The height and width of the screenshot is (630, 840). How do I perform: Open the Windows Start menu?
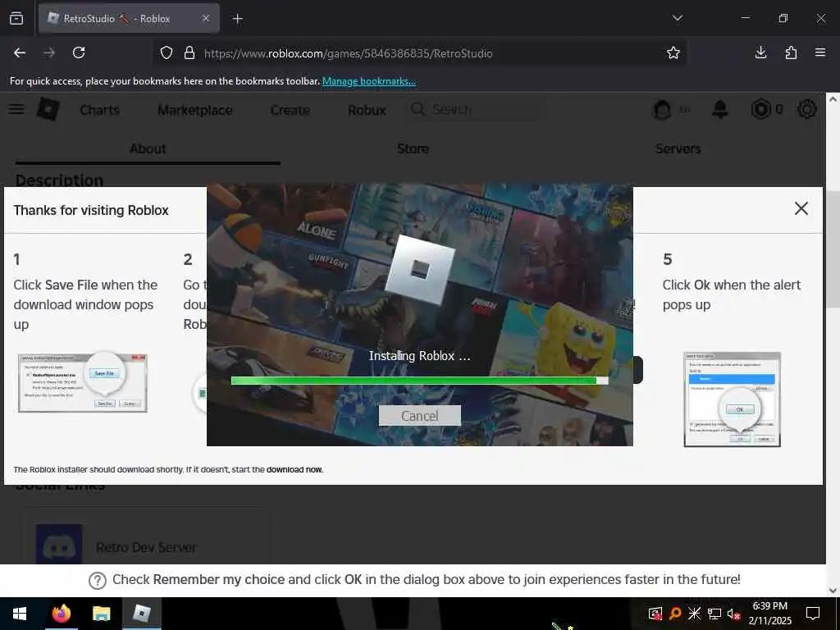click(x=20, y=614)
